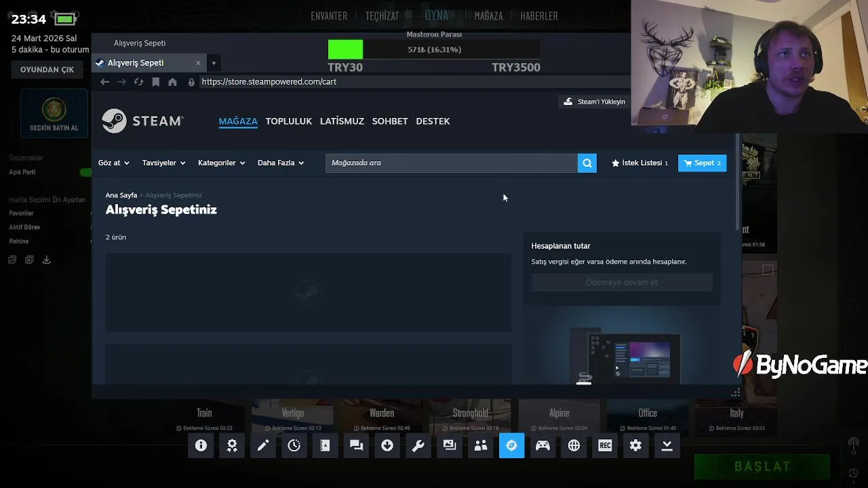Select the Vertigo map thumbnail

click(x=293, y=417)
